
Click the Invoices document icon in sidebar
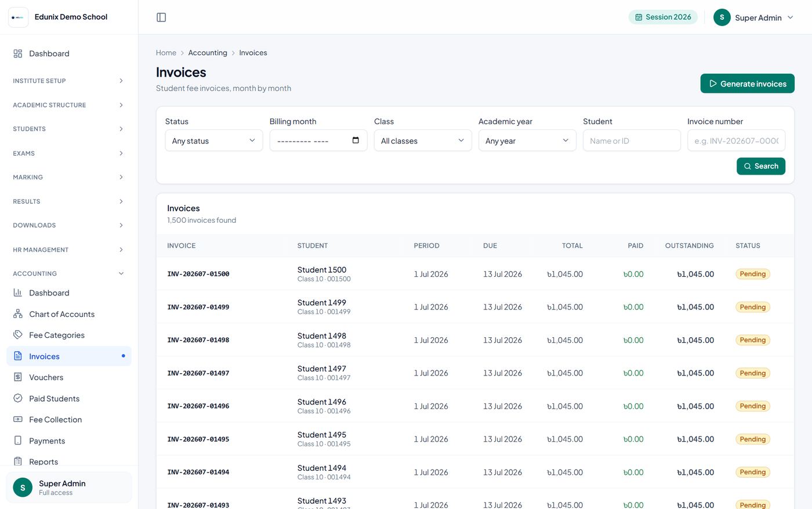point(18,356)
